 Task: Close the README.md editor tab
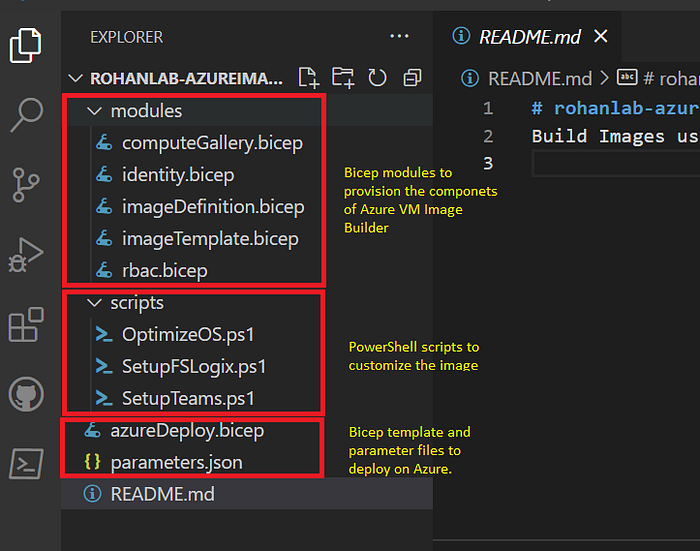[601, 36]
